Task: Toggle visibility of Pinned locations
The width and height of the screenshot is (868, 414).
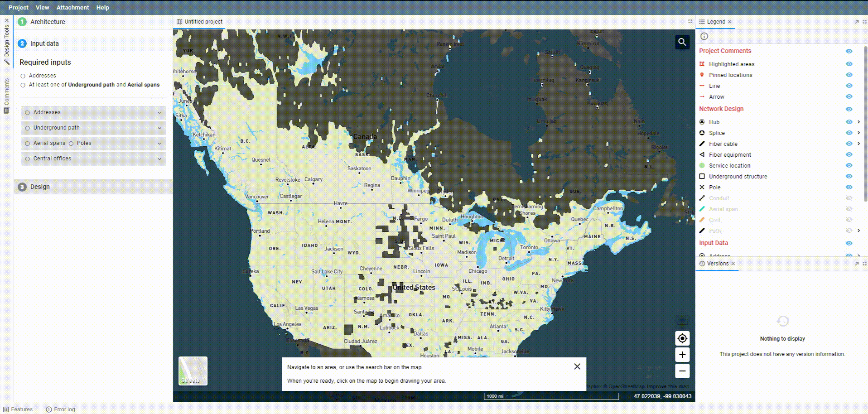Action: coord(849,75)
